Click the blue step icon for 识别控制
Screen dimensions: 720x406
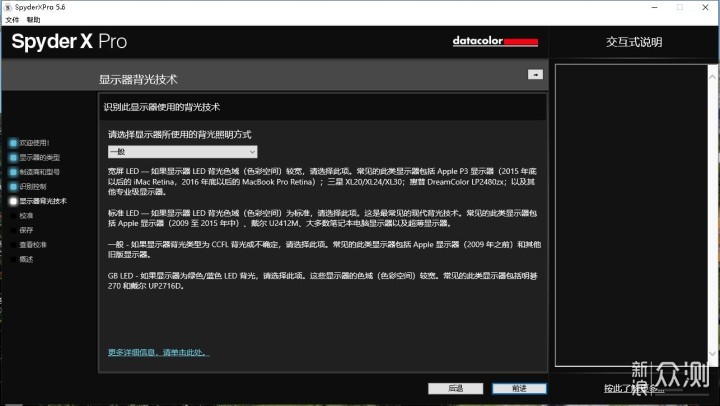(x=13, y=186)
